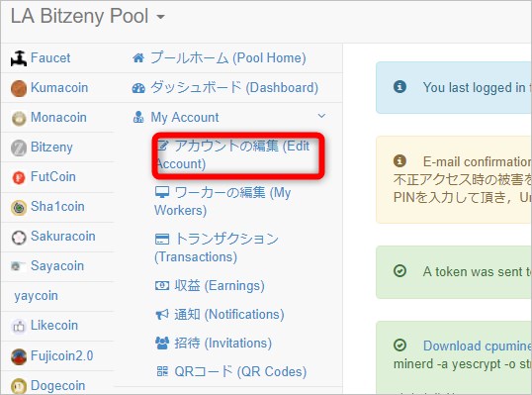Click the Bitzeny Z coin icon
Screen dimensions: 532x395
[19, 148]
